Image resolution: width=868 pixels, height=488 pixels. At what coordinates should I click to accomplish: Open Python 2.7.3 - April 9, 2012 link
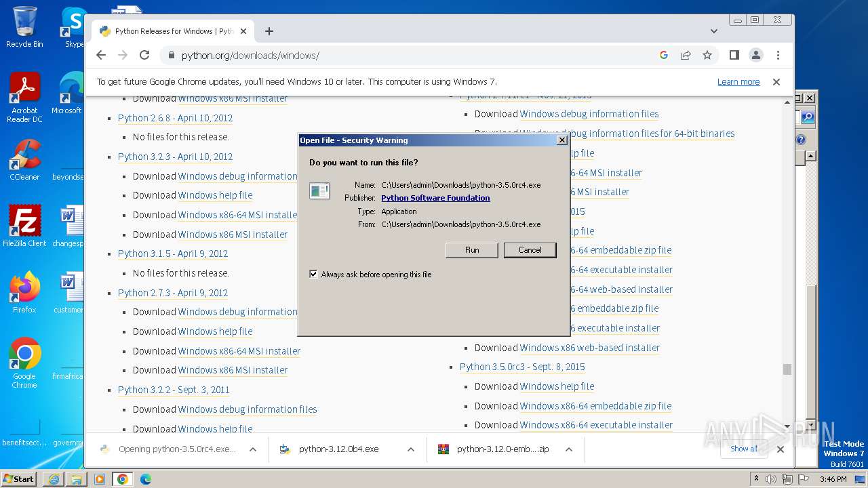click(173, 293)
